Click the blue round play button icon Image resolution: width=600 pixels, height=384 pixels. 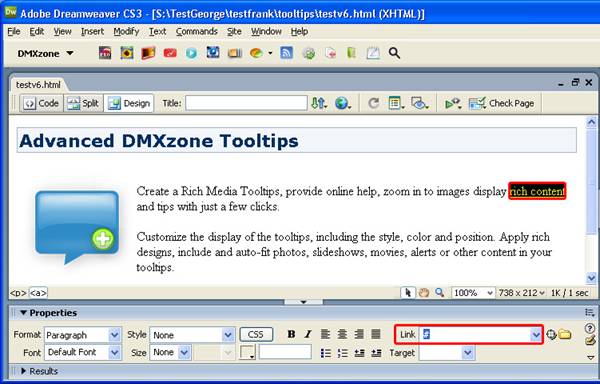[191, 53]
